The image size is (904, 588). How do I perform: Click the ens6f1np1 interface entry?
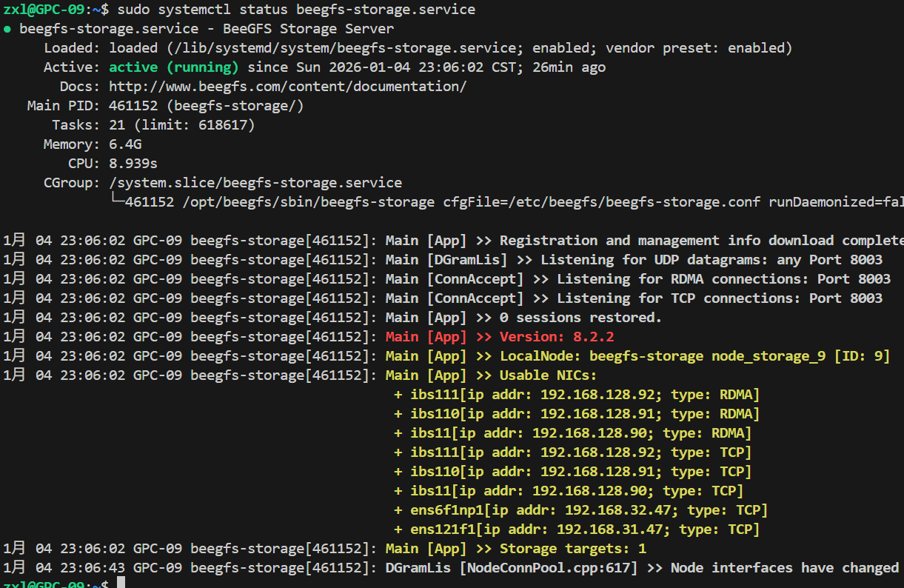click(580, 510)
